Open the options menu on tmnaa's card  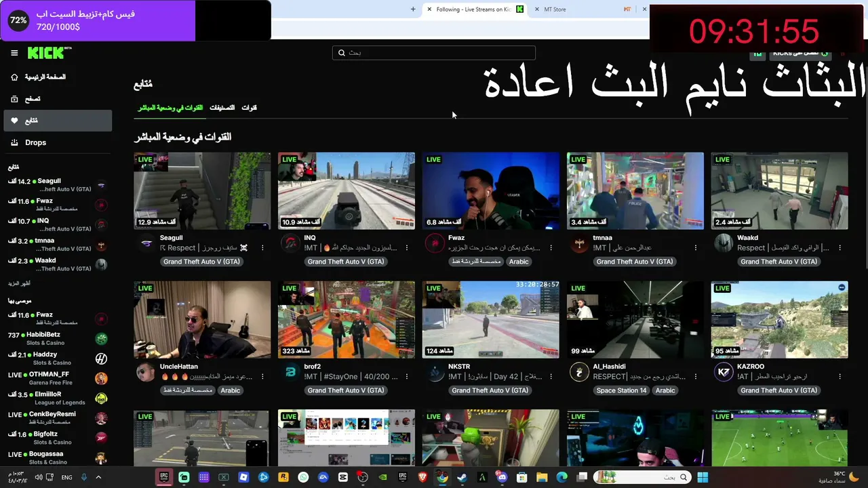coord(696,247)
